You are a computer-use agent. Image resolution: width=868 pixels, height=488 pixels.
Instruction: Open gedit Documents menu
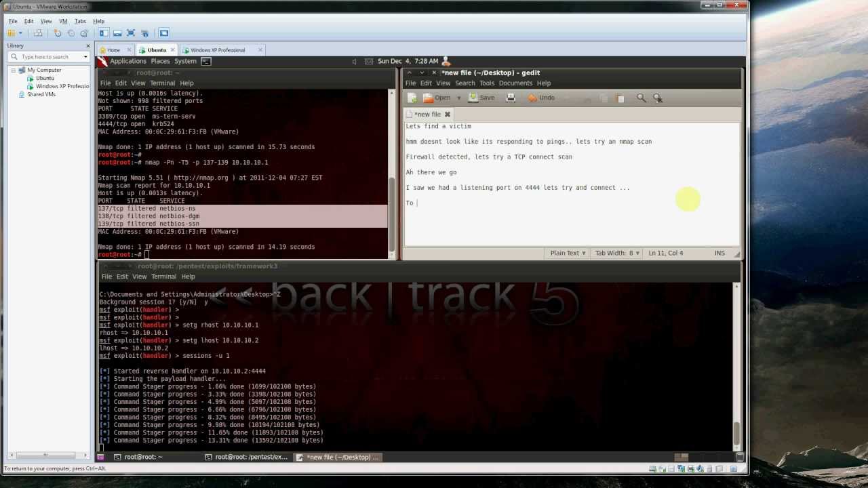pos(515,83)
